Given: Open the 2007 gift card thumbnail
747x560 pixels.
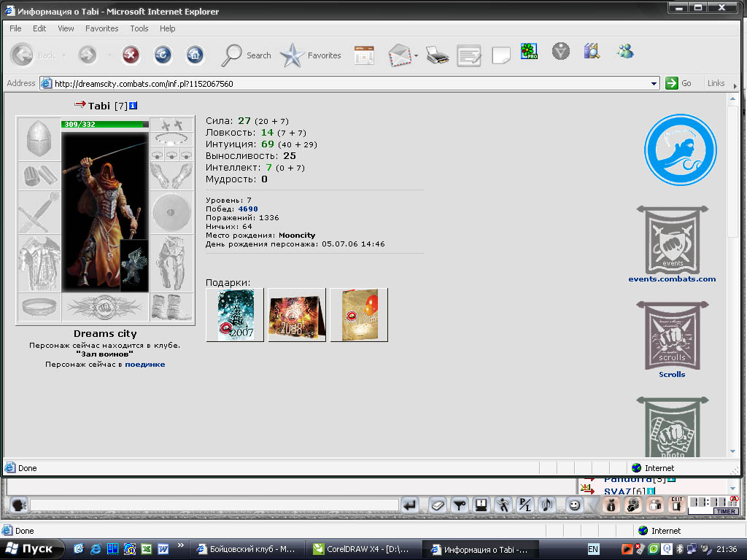Looking at the screenshot, I should [x=235, y=315].
